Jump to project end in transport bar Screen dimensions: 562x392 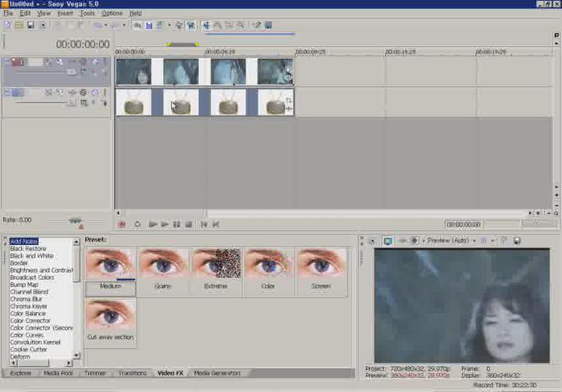pos(215,225)
